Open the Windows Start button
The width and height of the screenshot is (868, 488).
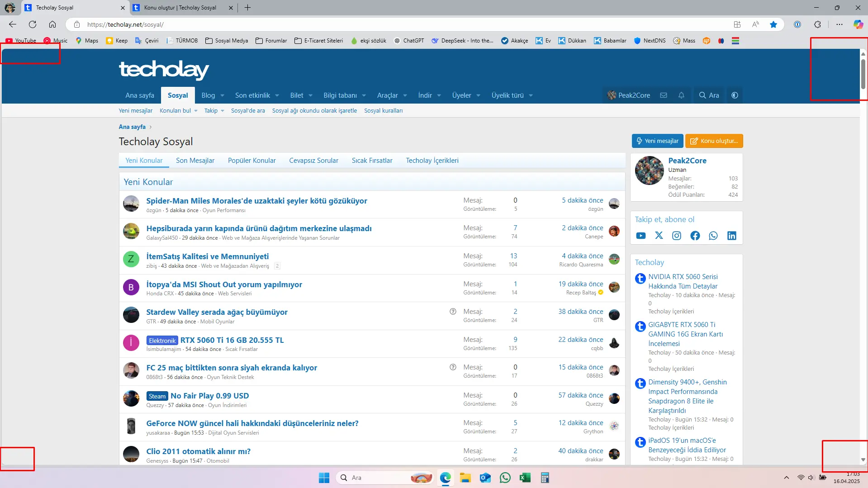pyautogui.click(x=324, y=478)
